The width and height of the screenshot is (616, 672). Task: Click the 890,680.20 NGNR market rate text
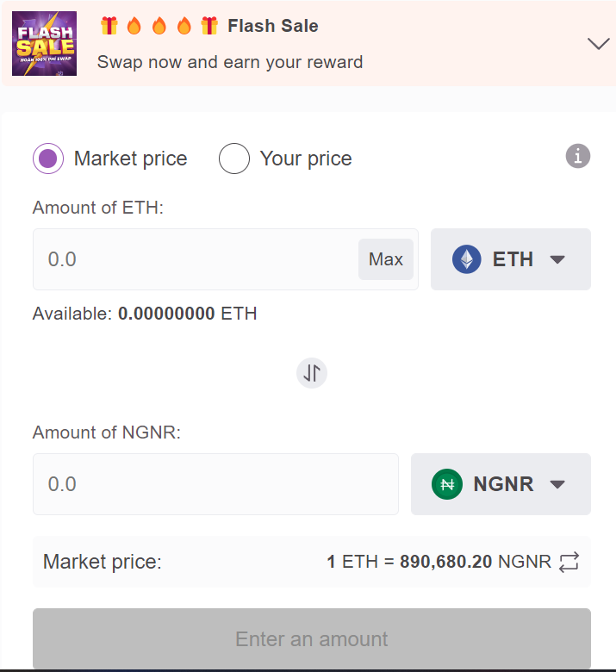pos(476,562)
